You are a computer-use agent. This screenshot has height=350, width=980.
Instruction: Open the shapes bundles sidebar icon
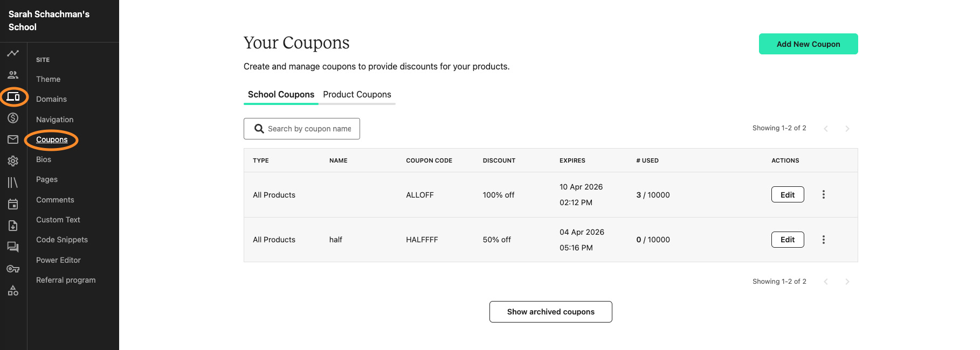(x=13, y=290)
